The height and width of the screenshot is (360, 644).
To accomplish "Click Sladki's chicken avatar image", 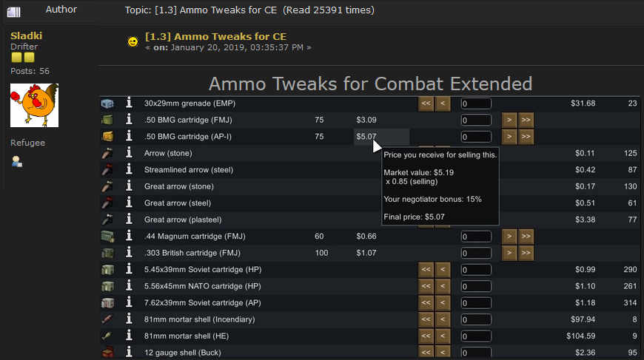I will coord(34,106).
